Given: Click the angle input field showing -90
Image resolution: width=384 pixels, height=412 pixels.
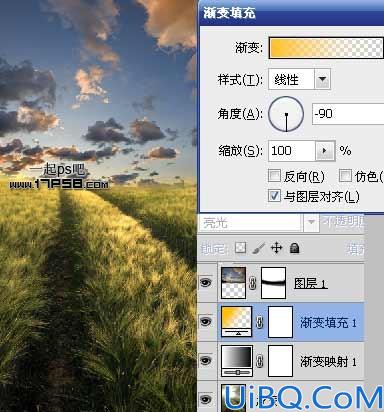Looking at the screenshot, I should click(x=348, y=114).
